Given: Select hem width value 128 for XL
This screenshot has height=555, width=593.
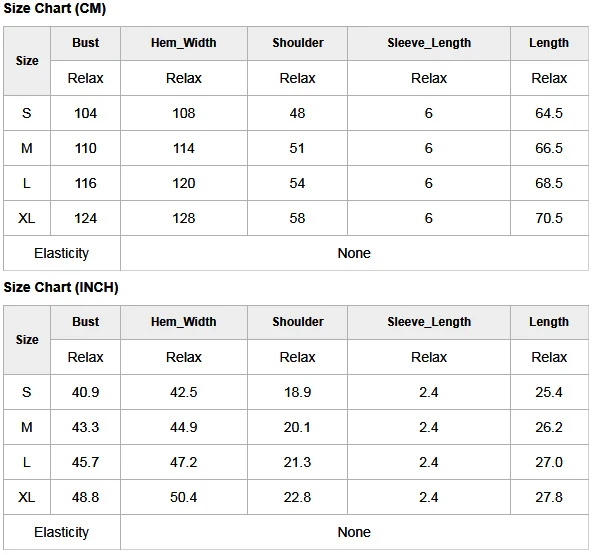Looking at the screenshot, I should click(x=184, y=218).
